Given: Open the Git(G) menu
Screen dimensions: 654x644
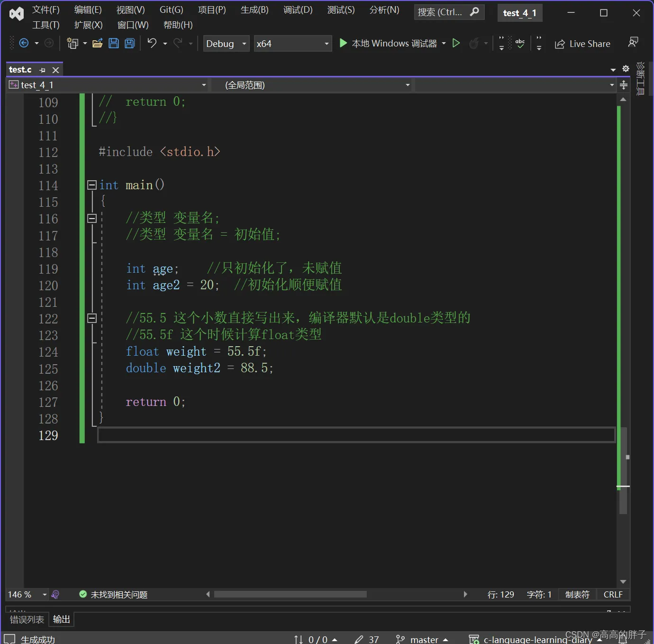Looking at the screenshot, I should [172, 10].
